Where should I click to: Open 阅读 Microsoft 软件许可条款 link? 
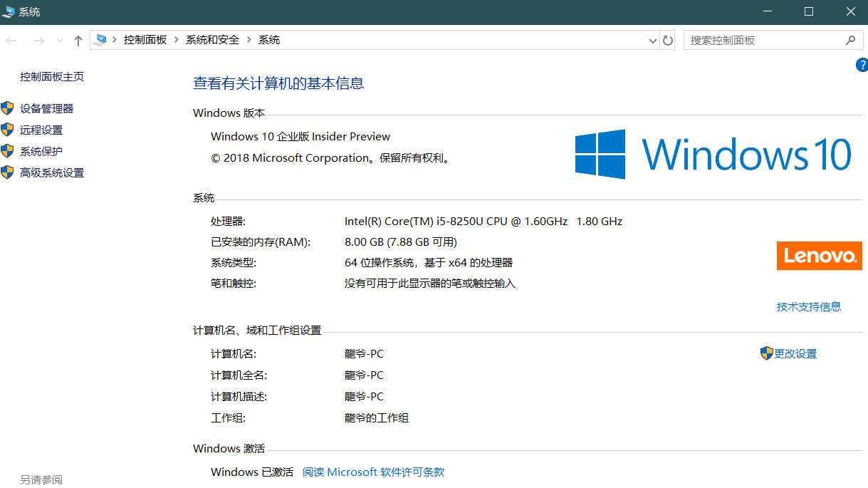coord(373,472)
